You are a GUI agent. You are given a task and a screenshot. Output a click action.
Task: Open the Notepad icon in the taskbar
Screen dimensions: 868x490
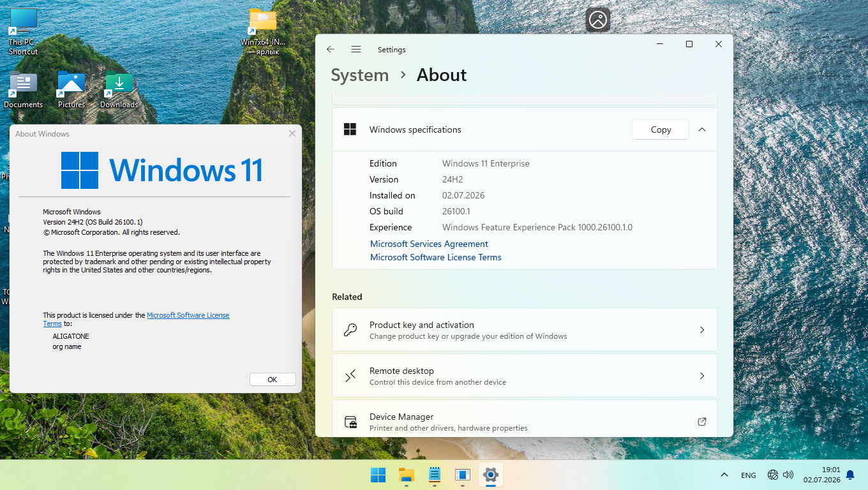click(435, 475)
